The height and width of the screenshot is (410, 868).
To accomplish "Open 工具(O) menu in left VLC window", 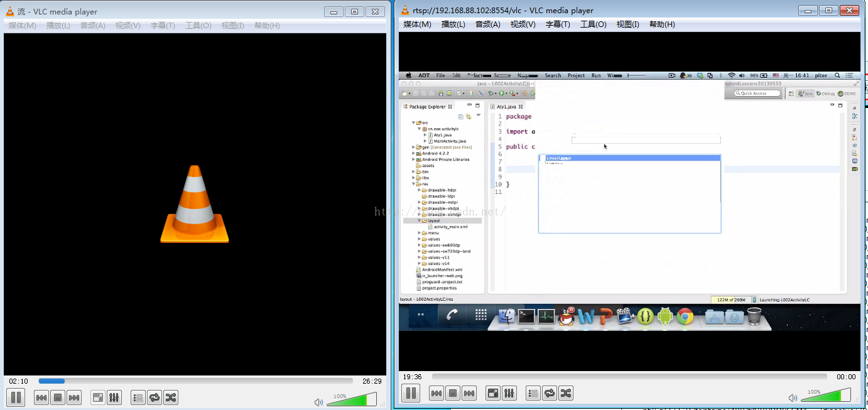I will click(198, 25).
